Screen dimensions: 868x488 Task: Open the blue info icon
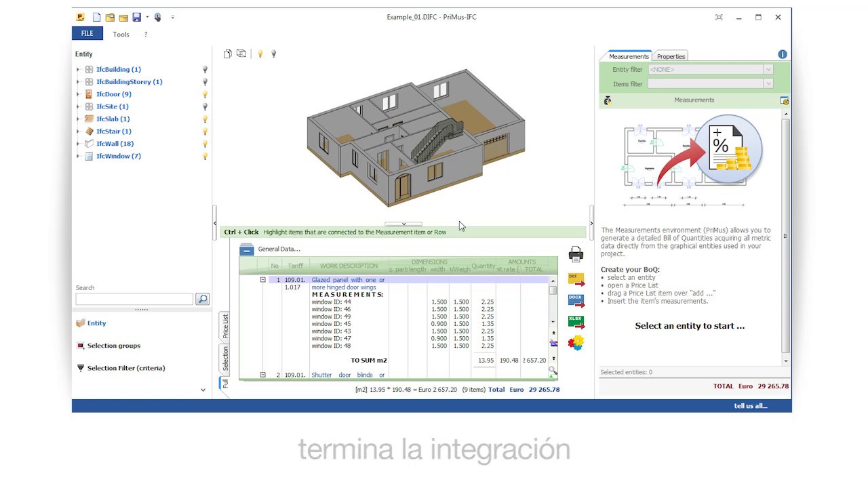point(783,54)
